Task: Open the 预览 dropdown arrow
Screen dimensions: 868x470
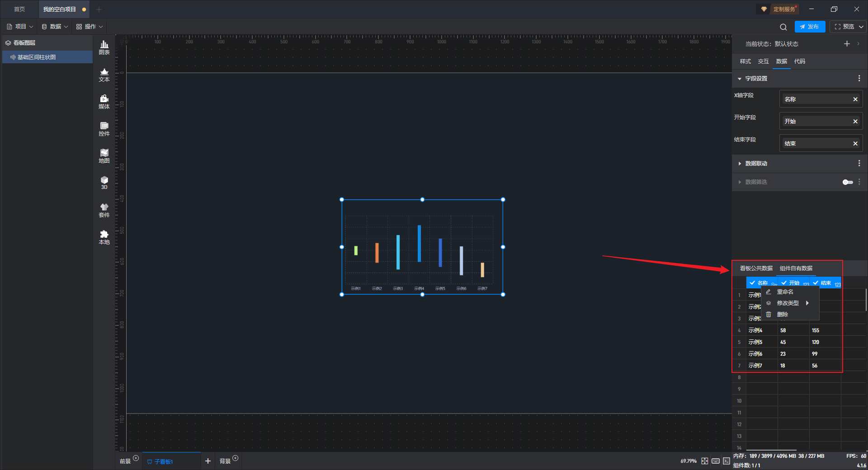Action: point(861,27)
